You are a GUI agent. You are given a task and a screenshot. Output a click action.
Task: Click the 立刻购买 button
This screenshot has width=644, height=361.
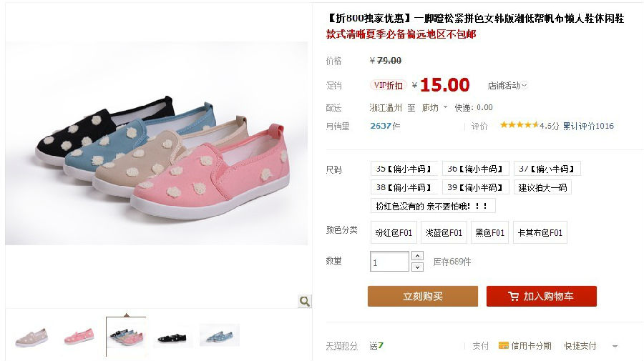pos(423,296)
